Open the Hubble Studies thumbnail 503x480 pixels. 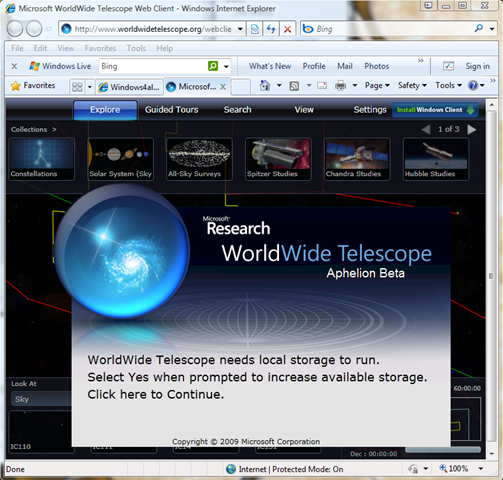click(x=436, y=159)
